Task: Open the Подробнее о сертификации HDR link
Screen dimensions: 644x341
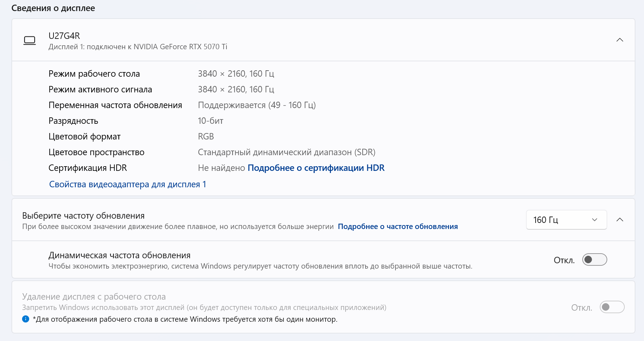Action: pos(316,168)
